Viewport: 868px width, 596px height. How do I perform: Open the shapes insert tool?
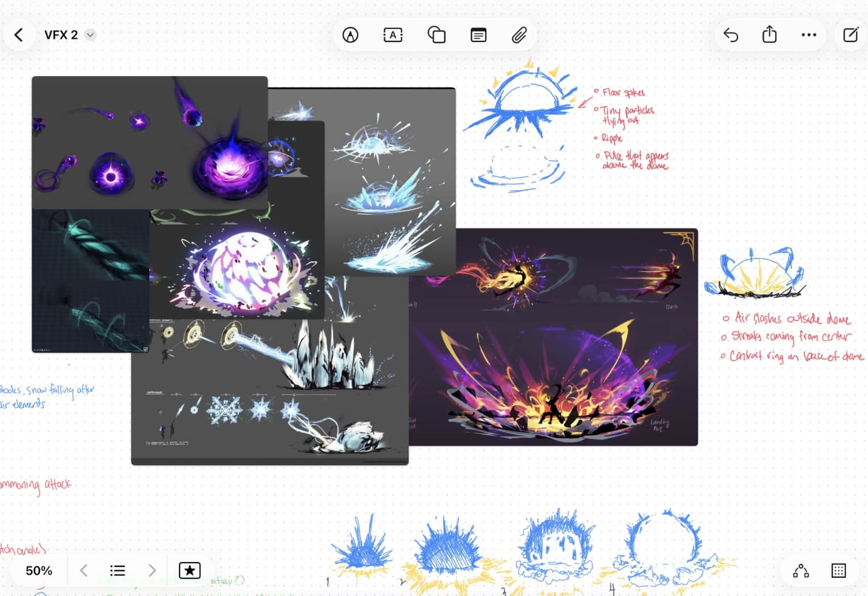pyautogui.click(x=436, y=35)
